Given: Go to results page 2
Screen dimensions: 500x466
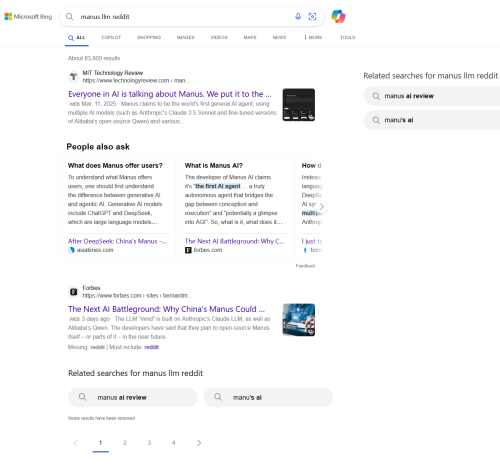Looking at the screenshot, I should [x=125, y=443].
